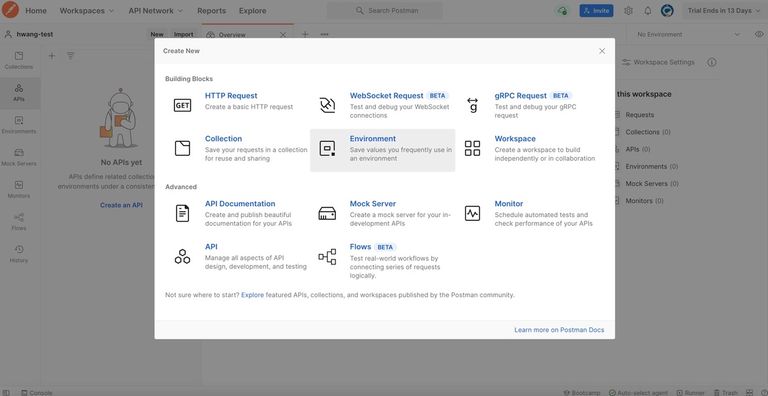Screen dimensions: 768x396
Task: Choose the Environment icon in Create New
Action: click(327, 148)
